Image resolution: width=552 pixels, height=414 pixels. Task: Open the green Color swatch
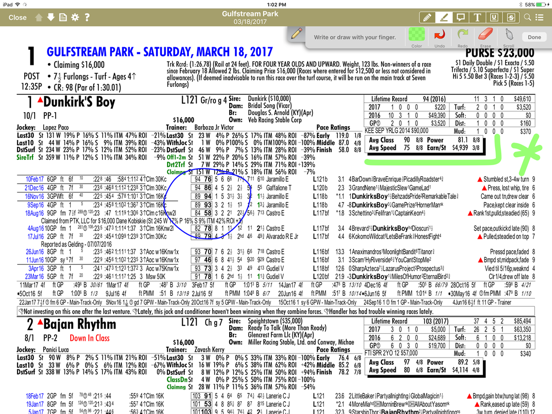pyautogui.click(x=417, y=34)
